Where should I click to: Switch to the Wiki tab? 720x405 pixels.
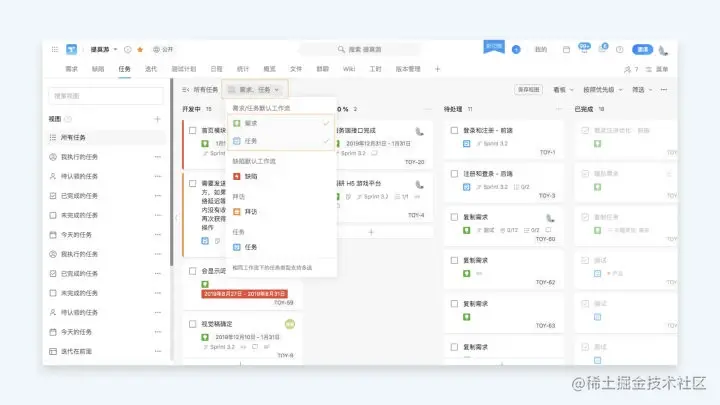tap(349, 69)
